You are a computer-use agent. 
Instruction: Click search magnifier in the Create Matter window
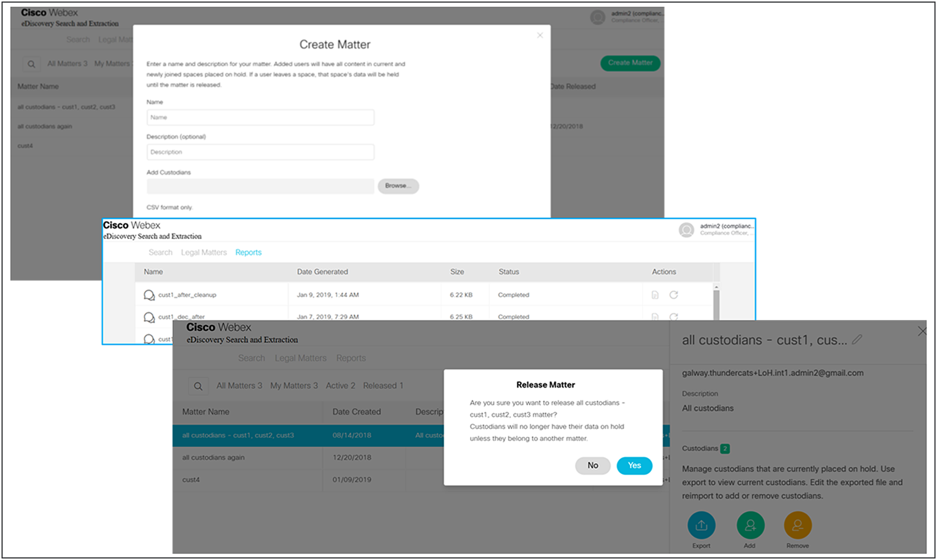31,64
